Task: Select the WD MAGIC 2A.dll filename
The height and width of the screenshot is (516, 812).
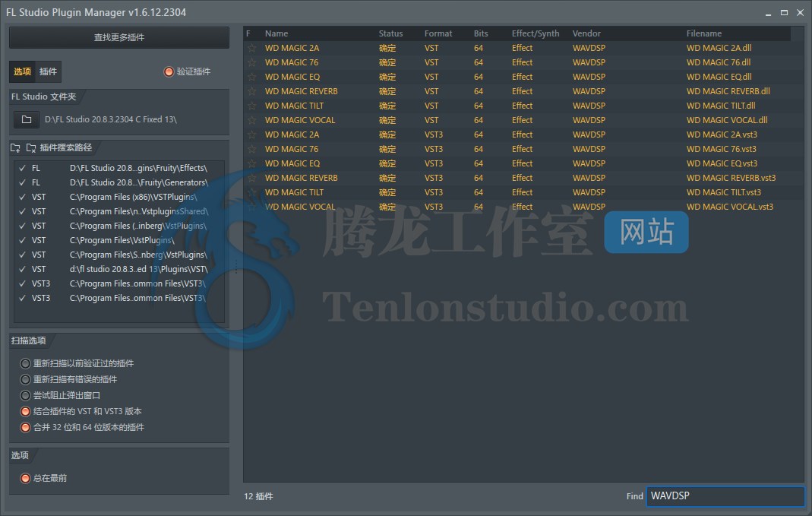Action: 719,48
